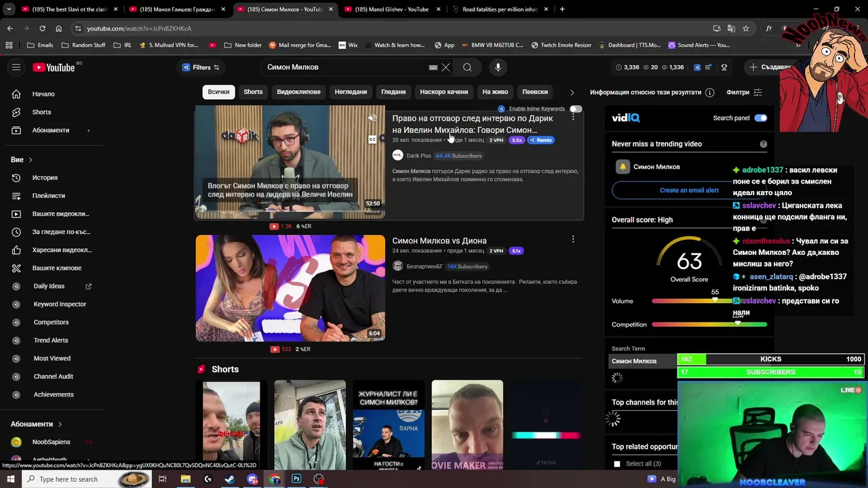Adjust the vidIQ Volume score bar
This screenshot has width=868, height=488.
pyautogui.click(x=709, y=301)
